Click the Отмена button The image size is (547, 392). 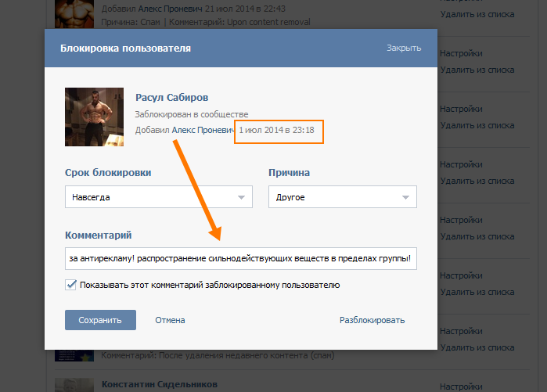170,320
